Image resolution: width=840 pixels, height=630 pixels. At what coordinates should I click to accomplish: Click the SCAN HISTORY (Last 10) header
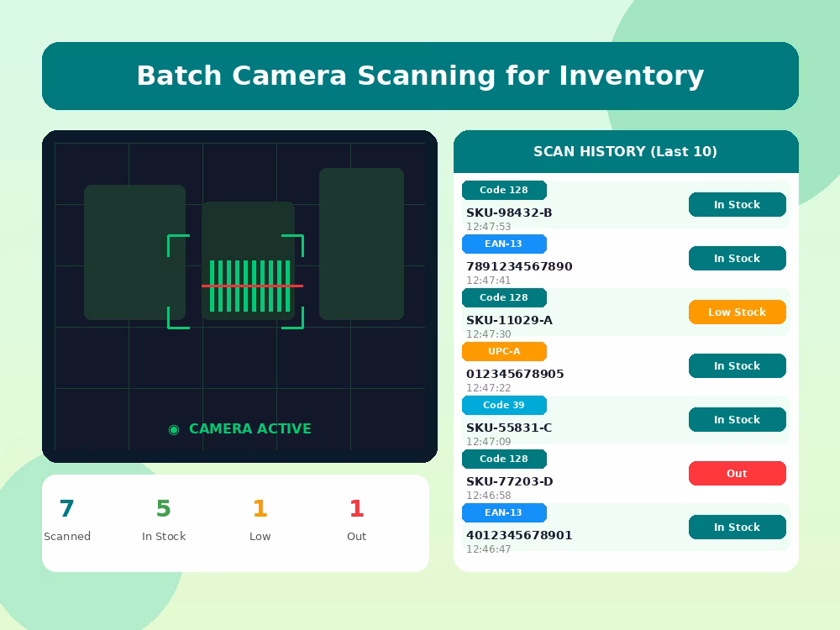625,151
